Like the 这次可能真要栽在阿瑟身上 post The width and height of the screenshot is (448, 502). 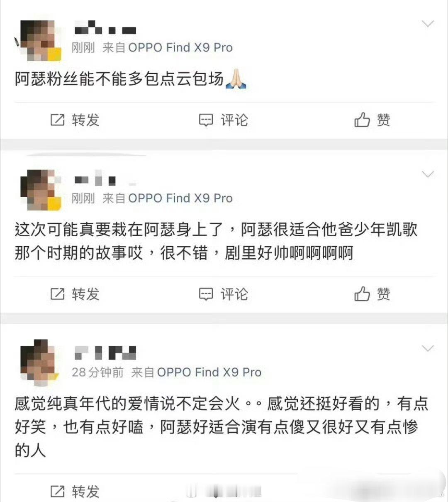(372, 294)
